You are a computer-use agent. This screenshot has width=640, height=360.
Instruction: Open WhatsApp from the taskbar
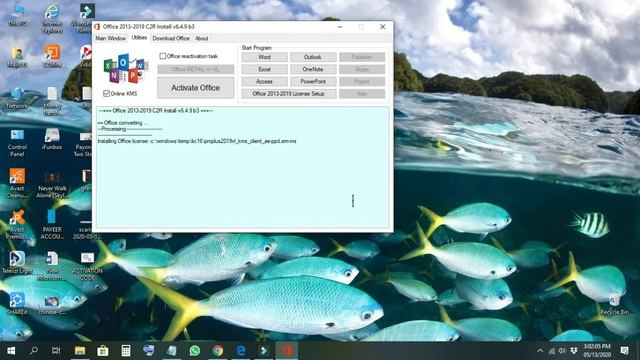tap(195, 351)
